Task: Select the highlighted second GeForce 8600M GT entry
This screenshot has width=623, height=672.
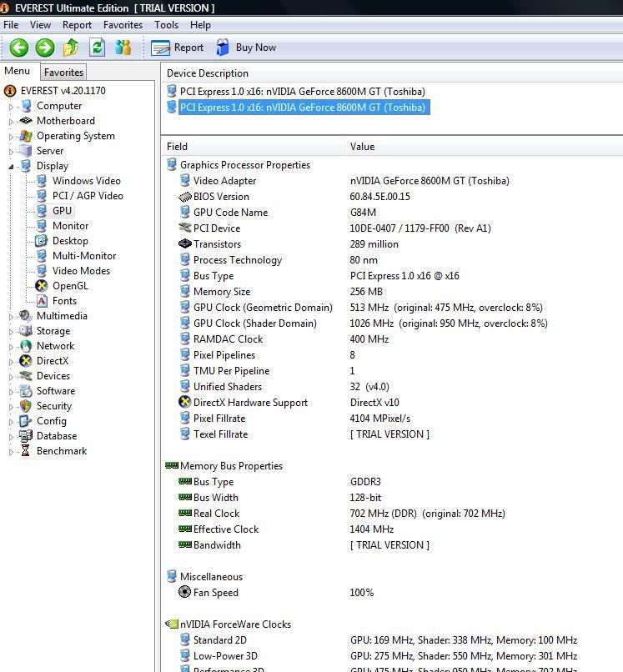Action: tap(304, 108)
